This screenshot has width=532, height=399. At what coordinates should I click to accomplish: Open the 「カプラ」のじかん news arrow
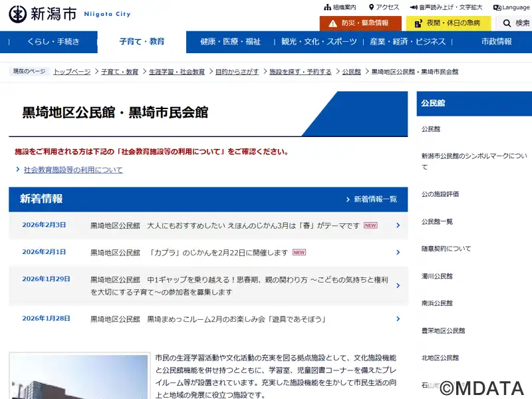point(398,253)
